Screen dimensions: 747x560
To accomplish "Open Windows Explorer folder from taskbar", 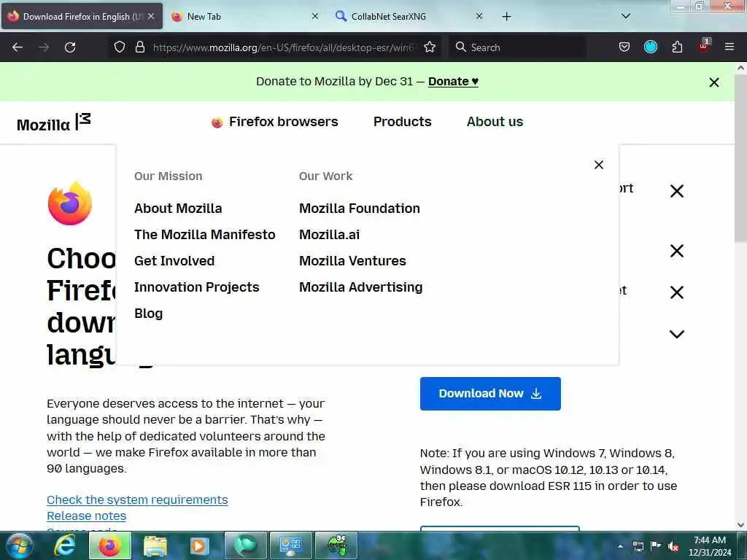I will 155,545.
